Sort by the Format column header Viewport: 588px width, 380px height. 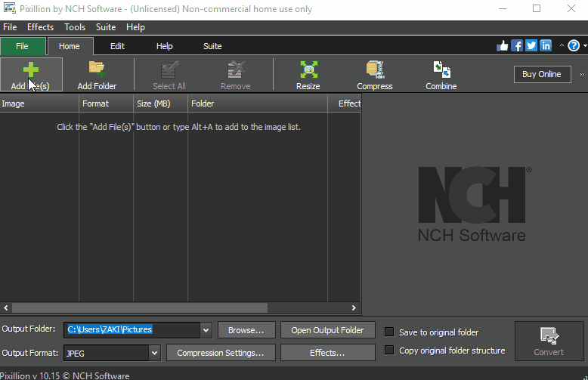(106, 103)
